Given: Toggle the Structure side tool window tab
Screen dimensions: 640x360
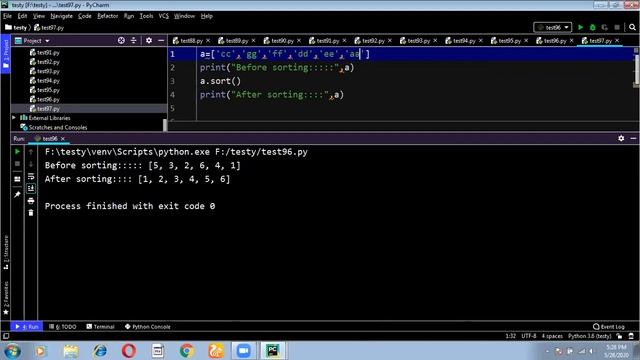Looking at the screenshot, I should [x=6, y=252].
